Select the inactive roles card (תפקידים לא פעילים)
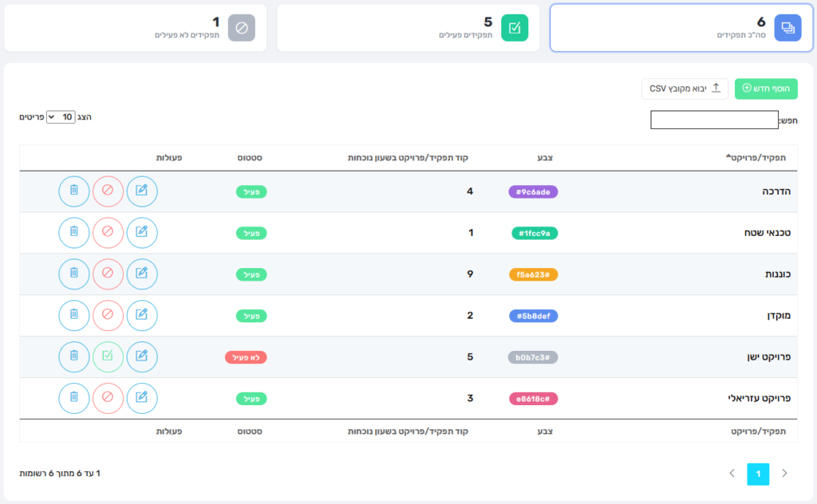This screenshot has height=504, width=817. tap(136, 28)
